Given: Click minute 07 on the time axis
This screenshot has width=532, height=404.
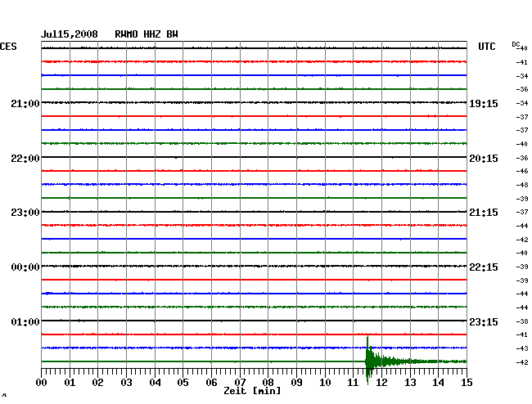Looking at the screenshot, I should (240, 382).
